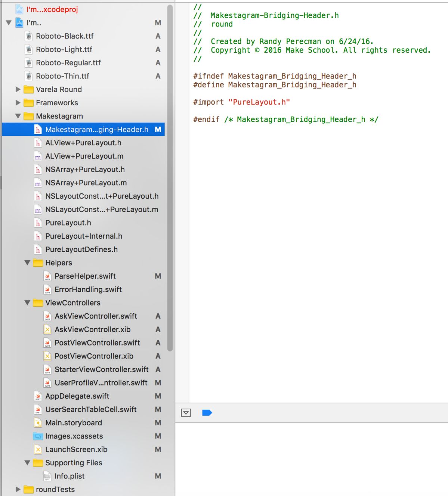Click the storyboard icon of Main.storyboard
Viewport: 448px width, 496px height.
coord(38,423)
